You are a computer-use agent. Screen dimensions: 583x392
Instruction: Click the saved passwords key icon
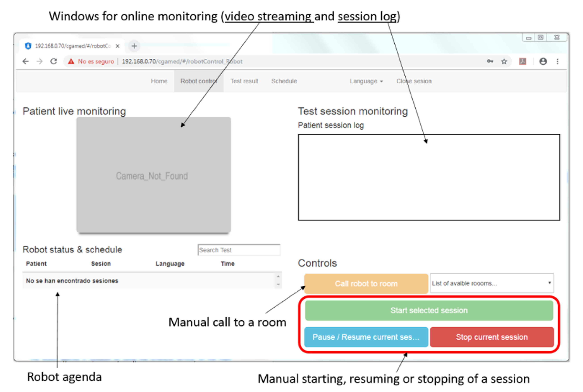pyautogui.click(x=490, y=62)
